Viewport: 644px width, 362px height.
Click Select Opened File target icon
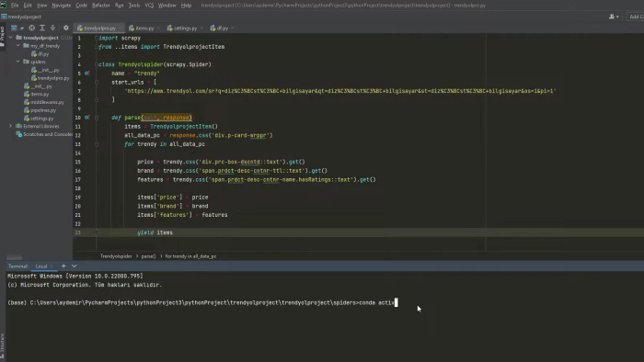(31, 28)
